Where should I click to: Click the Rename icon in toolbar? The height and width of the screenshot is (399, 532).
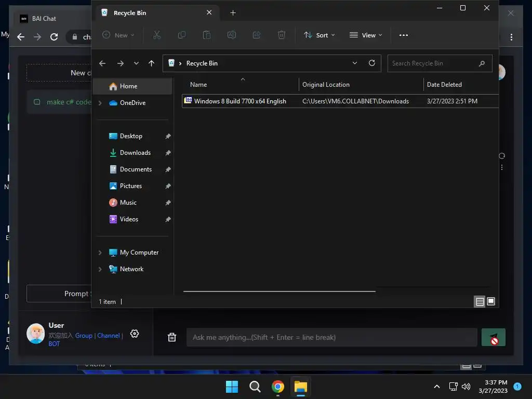pos(232,35)
